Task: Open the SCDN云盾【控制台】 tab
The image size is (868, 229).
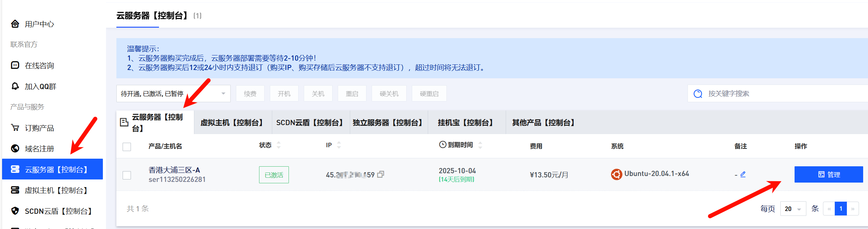Action: tap(311, 123)
